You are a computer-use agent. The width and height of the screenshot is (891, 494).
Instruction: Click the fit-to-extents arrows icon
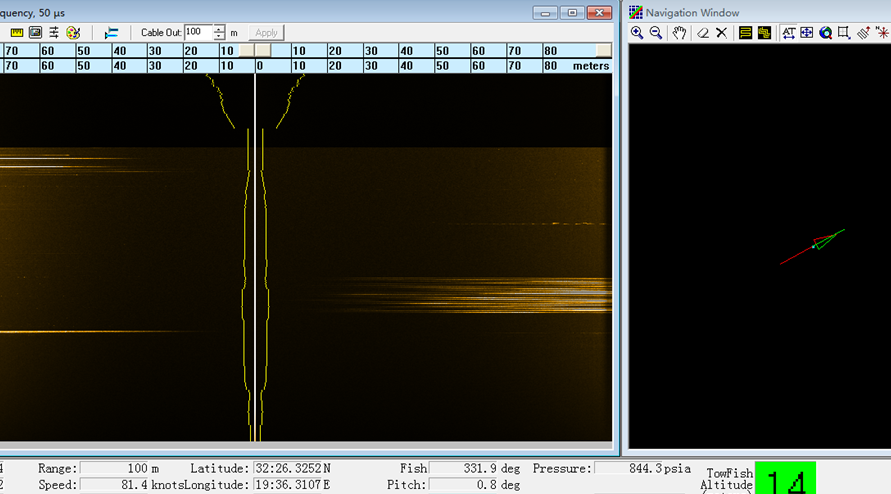point(807,33)
